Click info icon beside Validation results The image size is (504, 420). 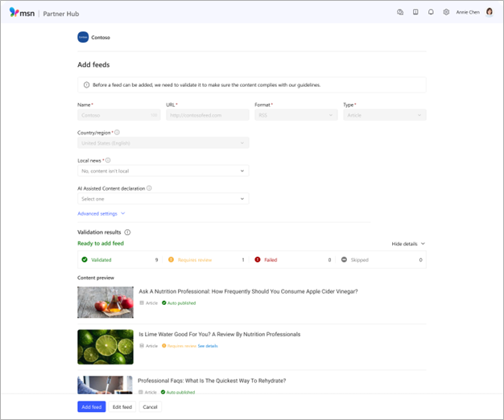click(127, 232)
